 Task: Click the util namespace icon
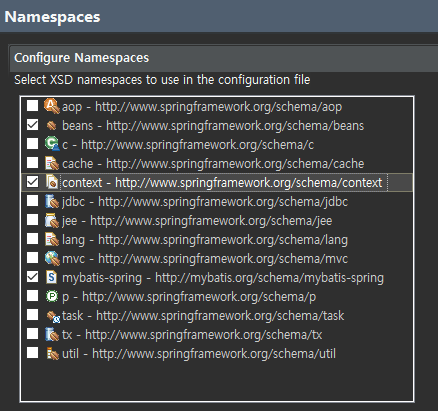52,353
